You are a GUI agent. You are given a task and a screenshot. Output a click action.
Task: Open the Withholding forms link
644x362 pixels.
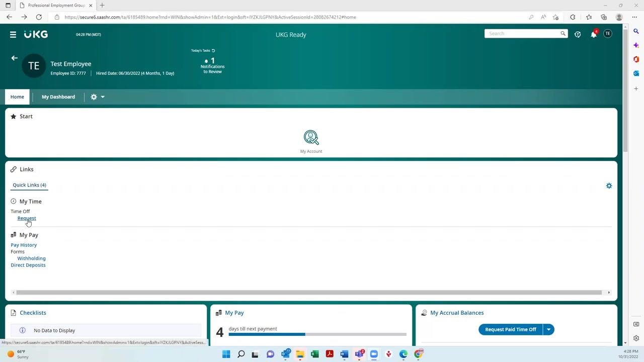[31, 258]
